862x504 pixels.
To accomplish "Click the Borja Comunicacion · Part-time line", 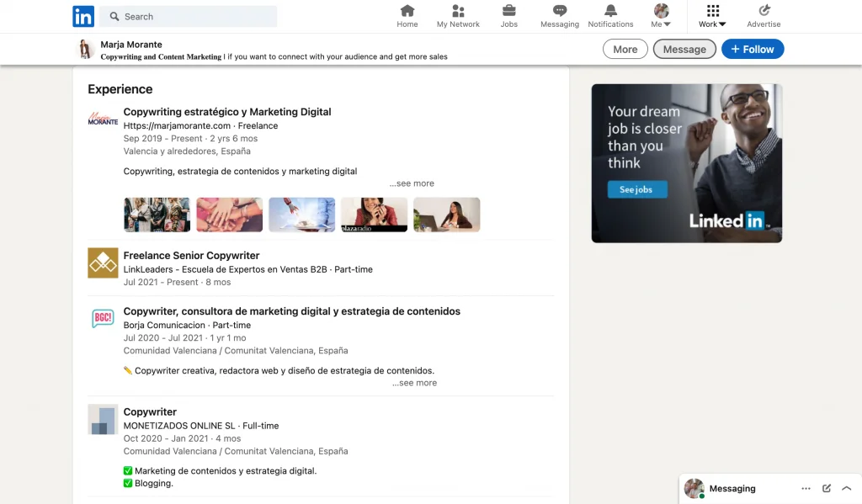I will click(x=187, y=326).
